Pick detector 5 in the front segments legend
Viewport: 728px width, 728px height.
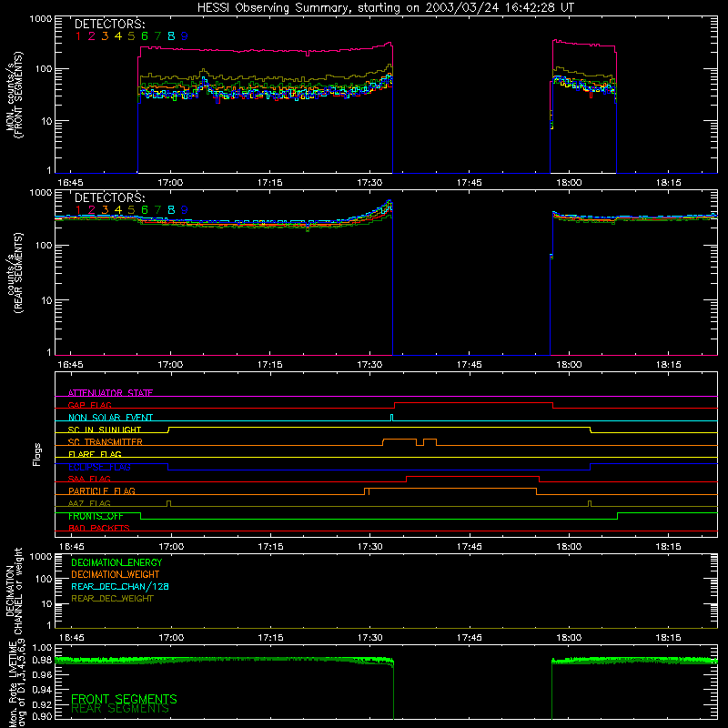(131, 36)
